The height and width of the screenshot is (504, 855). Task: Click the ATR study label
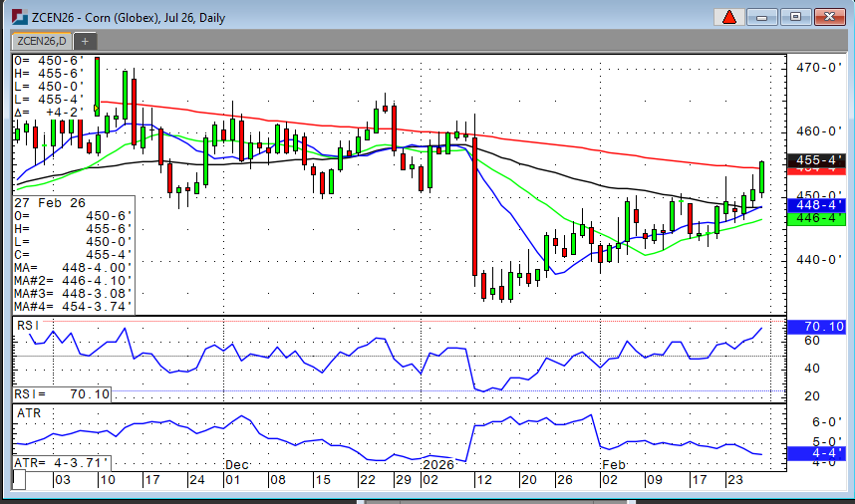(29, 413)
